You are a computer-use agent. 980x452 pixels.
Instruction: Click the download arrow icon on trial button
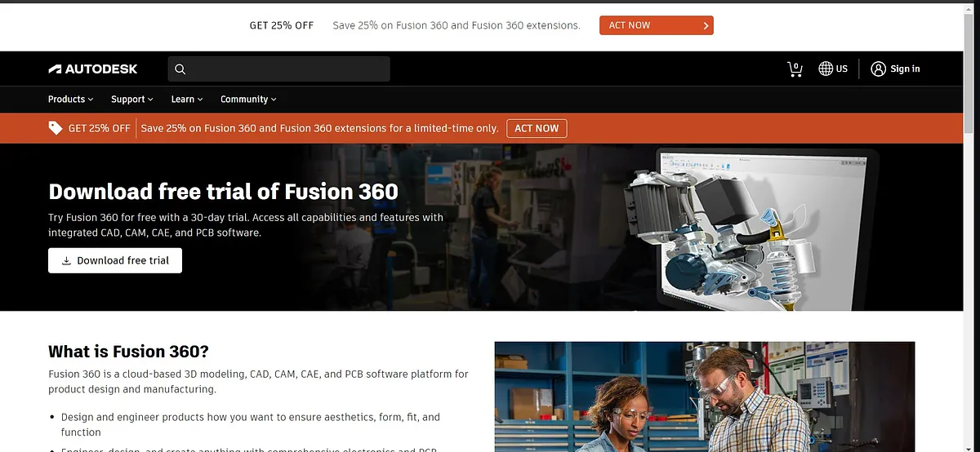pyautogui.click(x=66, y=261)
